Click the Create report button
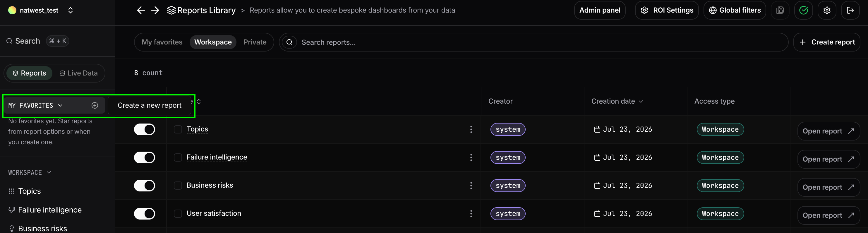Viewport: 868px width, 233px height. (x=826, y=42)
